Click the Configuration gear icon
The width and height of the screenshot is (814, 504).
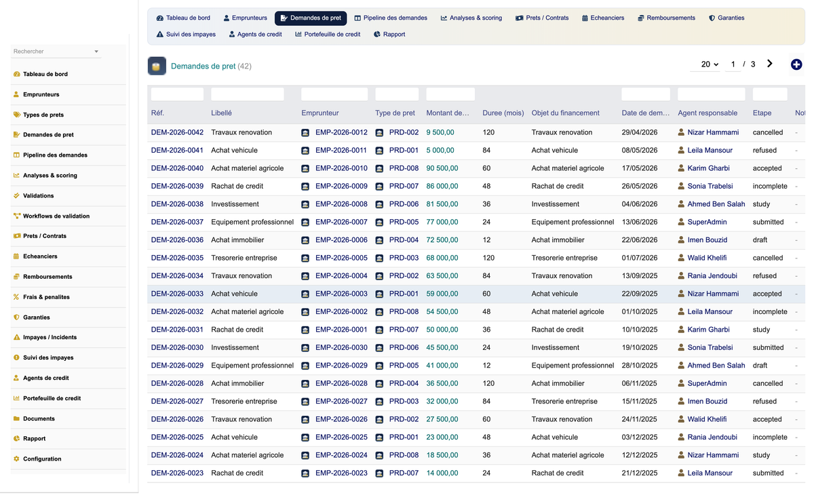click(16, 459)
